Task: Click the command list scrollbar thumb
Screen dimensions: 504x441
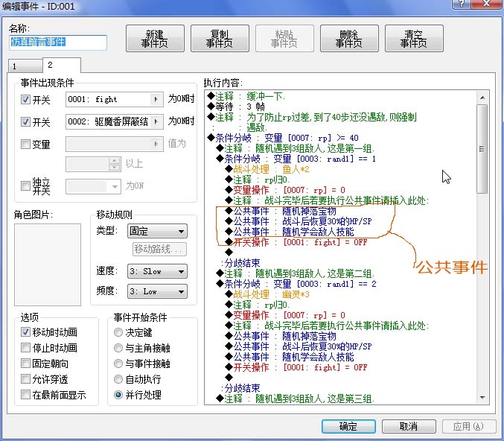Action: [x=482, y=149]
